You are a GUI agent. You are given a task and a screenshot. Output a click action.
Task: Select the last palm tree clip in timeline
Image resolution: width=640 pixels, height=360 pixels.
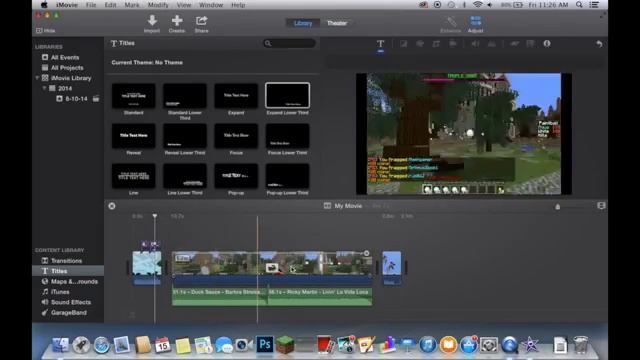pyautogui.click(x=391, y=263)
